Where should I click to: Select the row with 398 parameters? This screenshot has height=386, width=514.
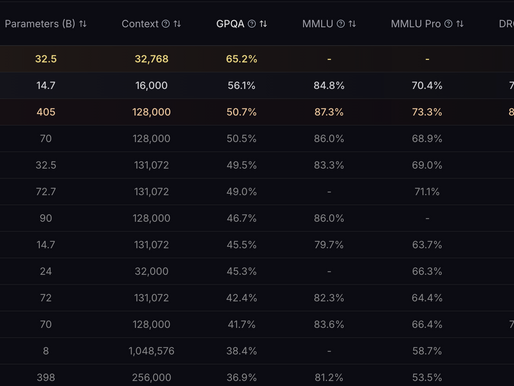(x=257, y=377)
